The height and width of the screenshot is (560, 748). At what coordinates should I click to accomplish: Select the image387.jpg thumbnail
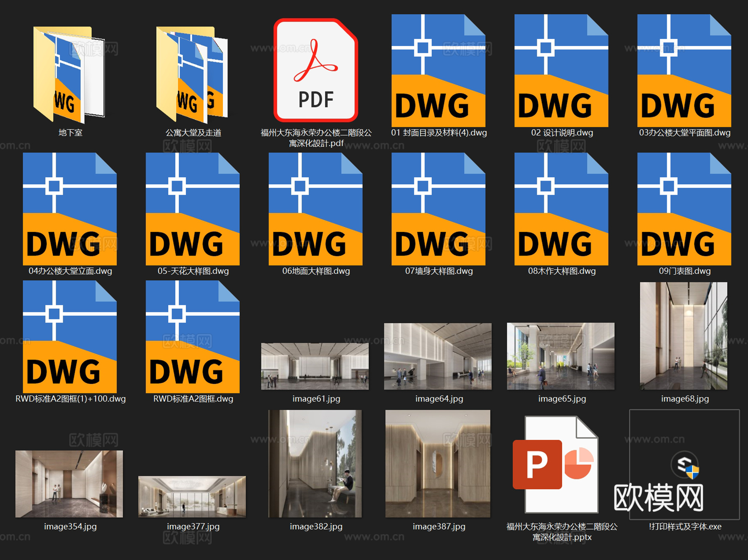tap(438, 464)
